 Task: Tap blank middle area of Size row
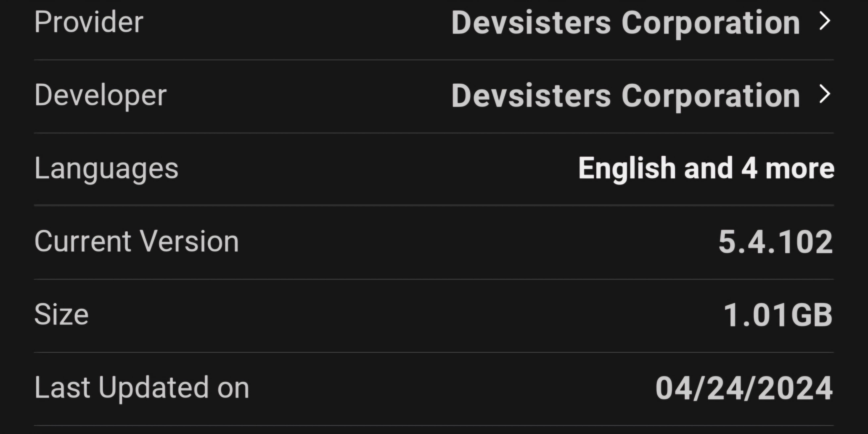pyautogui.click(x=404, y=315)
